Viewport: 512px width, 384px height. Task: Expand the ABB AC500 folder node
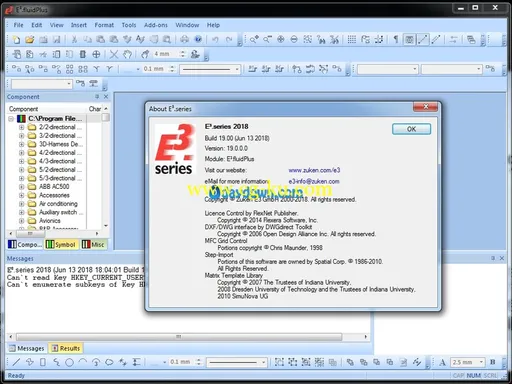pos(22,187)
